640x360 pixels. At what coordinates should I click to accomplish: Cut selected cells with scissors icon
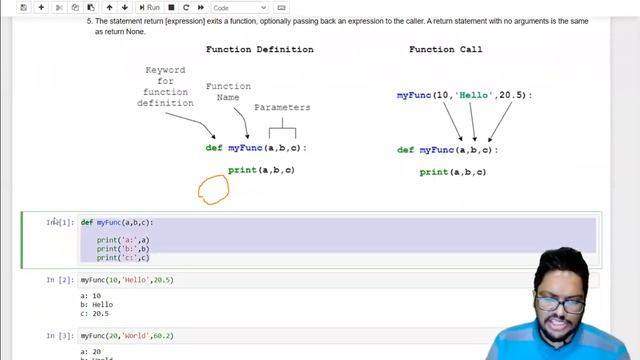point(59,7)
